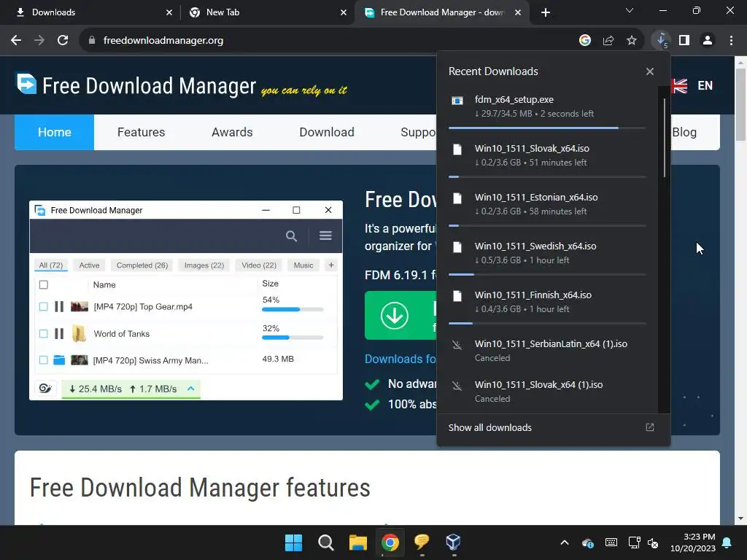Tick checkbox for Top Gear.mp4 row

pyautogui.click(x=43, y=307)
